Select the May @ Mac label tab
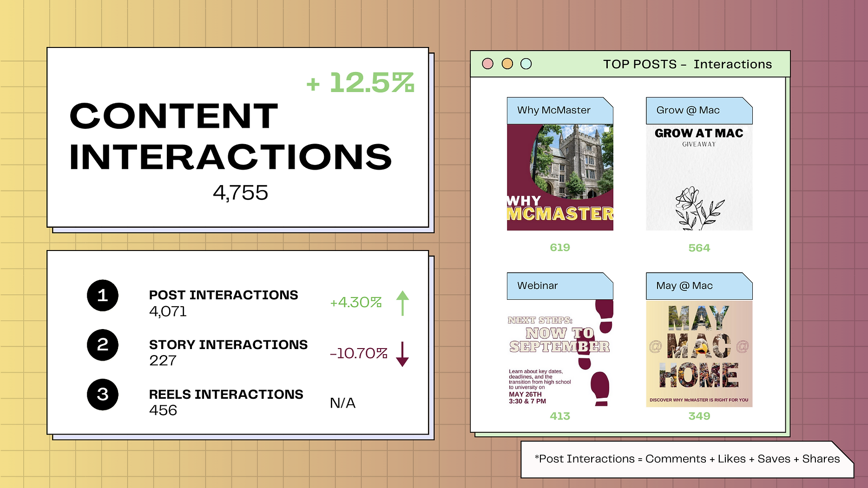The height and width of the screenshot is (488, 868). 699,286
